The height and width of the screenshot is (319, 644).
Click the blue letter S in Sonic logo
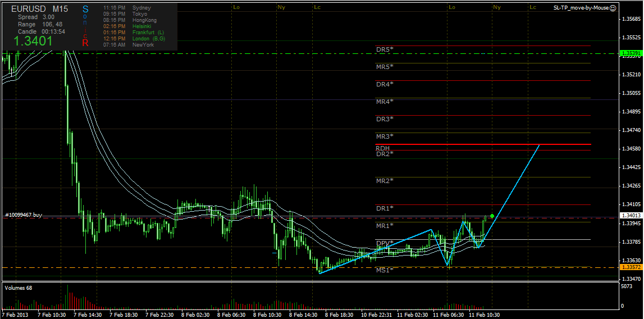[85, 10]
